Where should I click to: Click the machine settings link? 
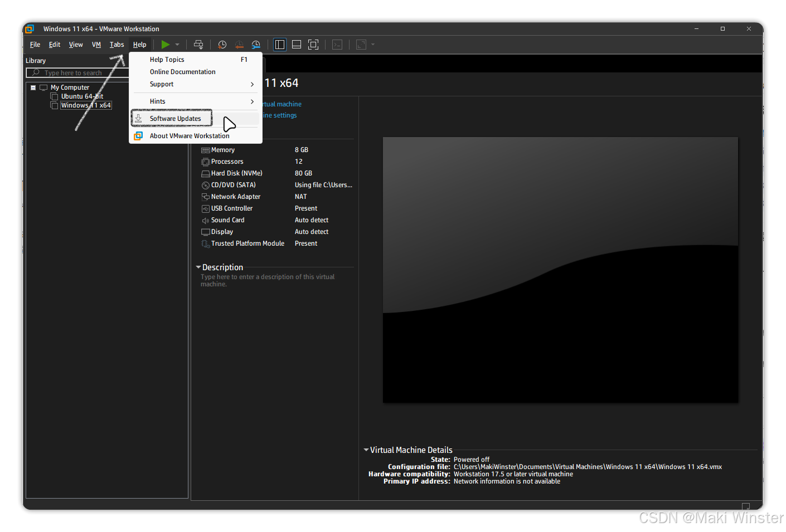coord(280,115)
